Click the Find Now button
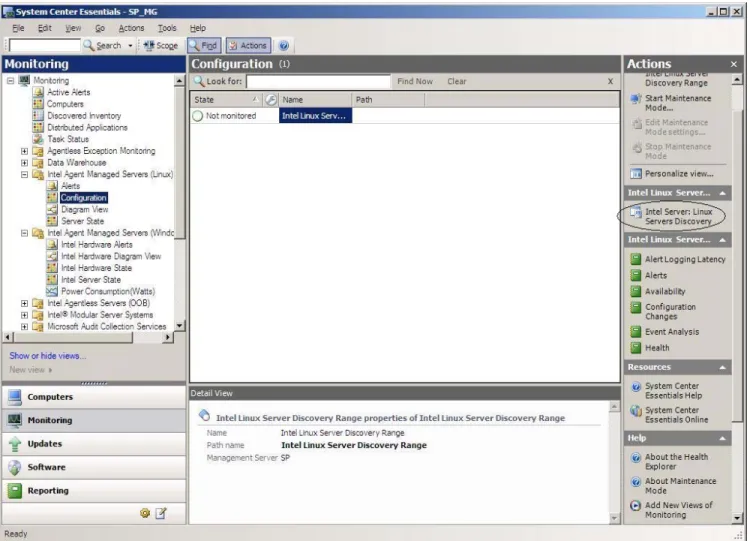The width and height of the screenshot is (750, 541). pyautogui.click(x=415, y=81)
